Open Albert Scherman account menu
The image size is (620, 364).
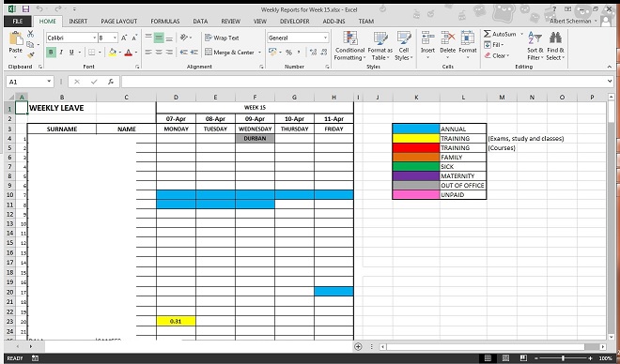coord(572,22)
